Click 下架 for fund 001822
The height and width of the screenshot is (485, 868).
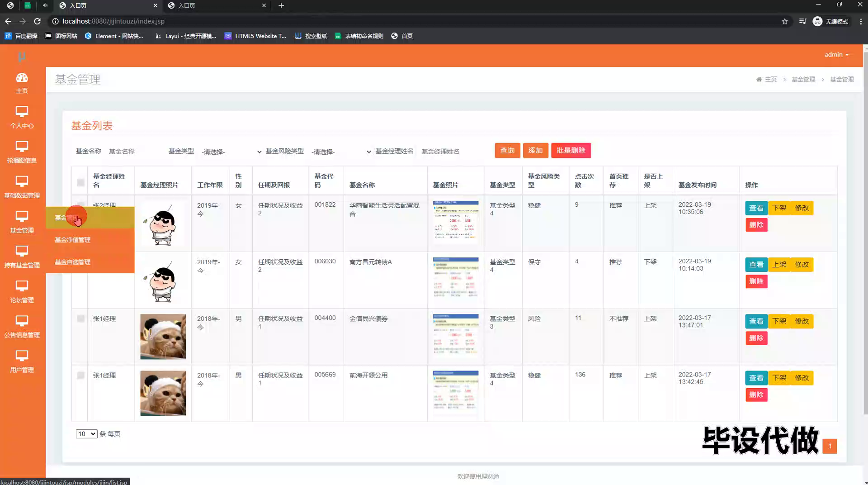click(779, 208)
